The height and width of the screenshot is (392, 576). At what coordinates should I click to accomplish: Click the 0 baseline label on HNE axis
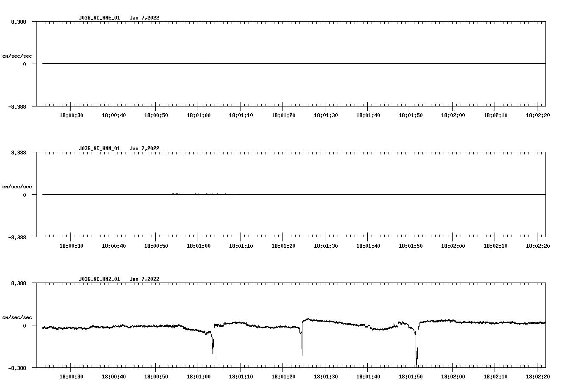coord(25,64)
